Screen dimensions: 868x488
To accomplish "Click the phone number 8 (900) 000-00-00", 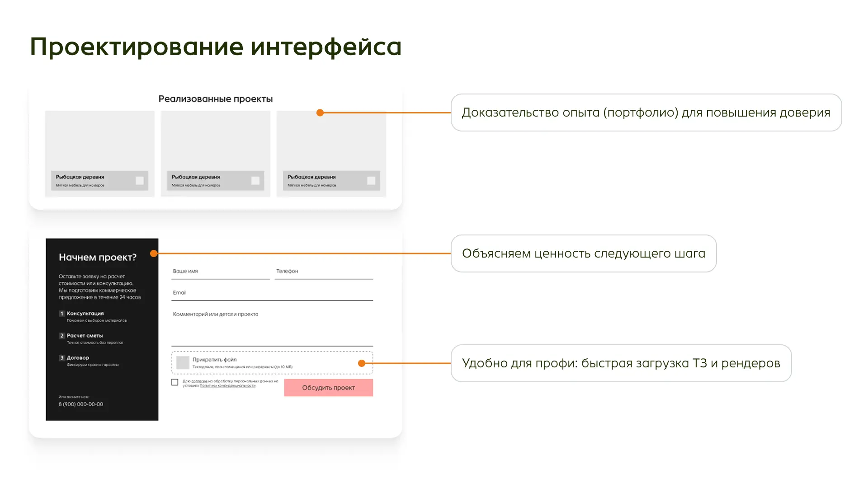I will point(81,404).
